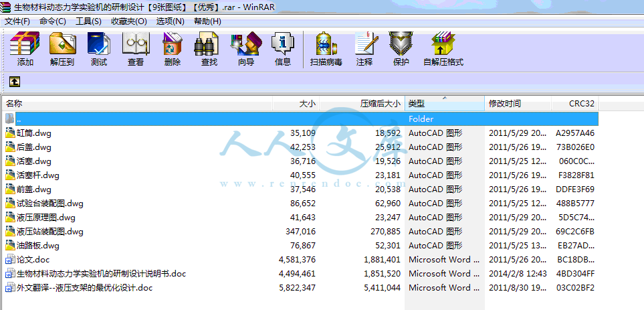Click the icon of 缸筒.dwg

click(x=10, y=133)
